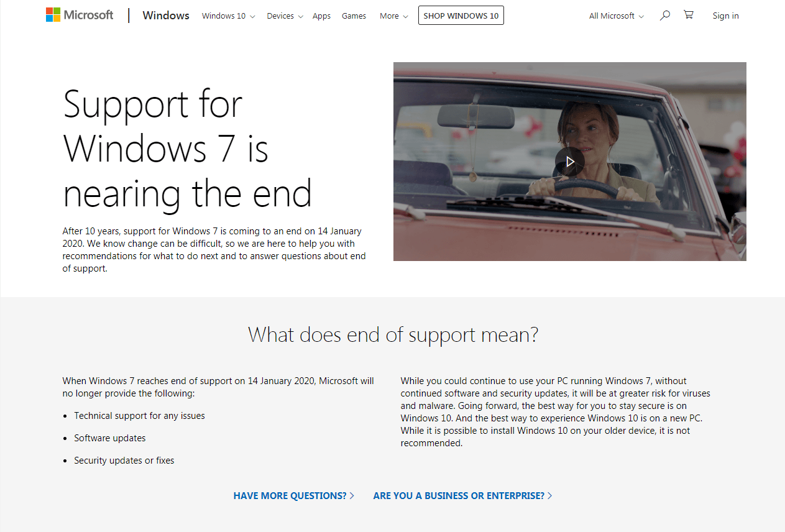Open Are You a Business or Enterprise link
The height and width of the screenshot is (532, 785).
pos(459,496)
